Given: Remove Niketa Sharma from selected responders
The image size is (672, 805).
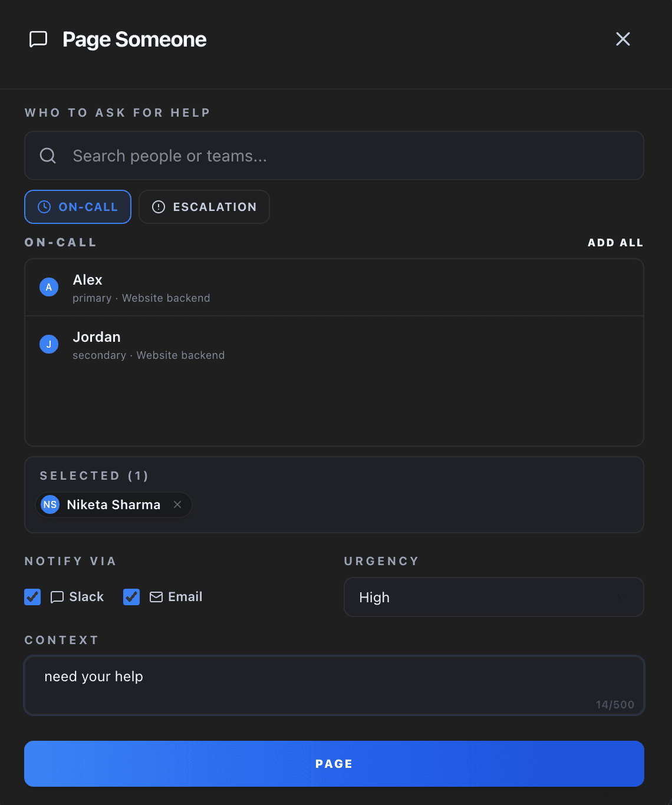Looking at the screenshot, I should (x=177, y=504).
